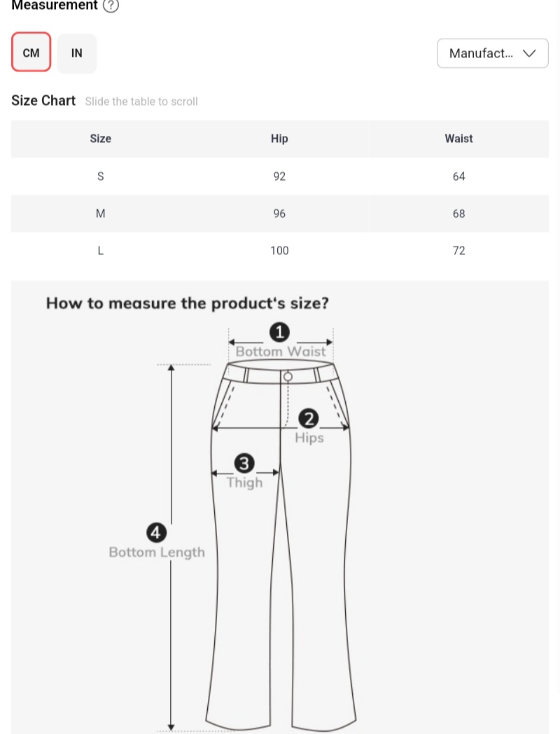Click the Size column header
Screen dimensions: 560x734
101,139
